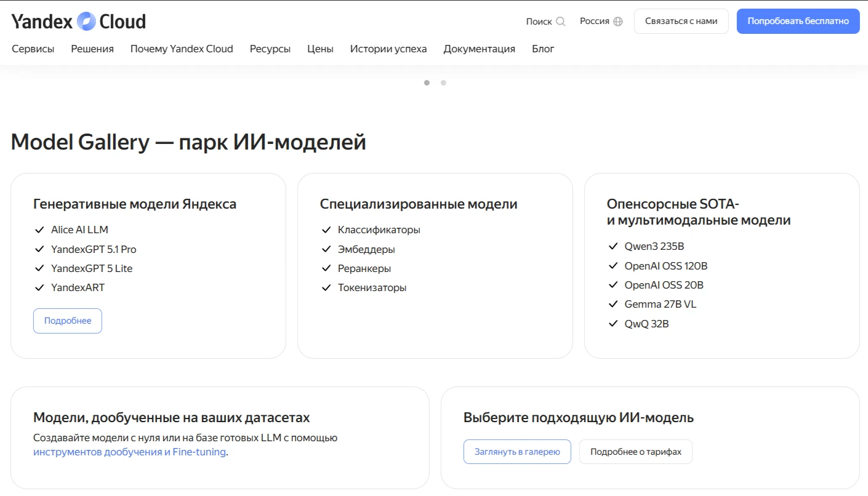The height and width of the screenshot is (496, 868).
Task: Click the checkmark beside YandexART
Action: (x=39, y=287)
